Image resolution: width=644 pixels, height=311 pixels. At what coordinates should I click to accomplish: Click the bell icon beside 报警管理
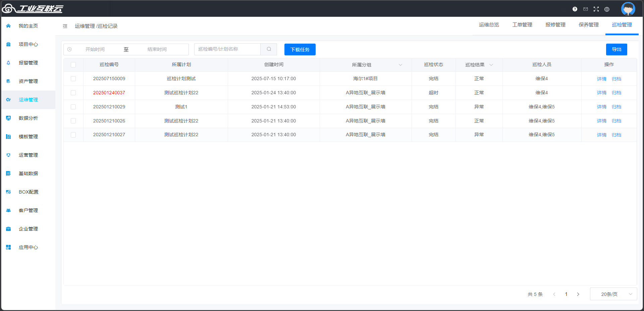[8, 63]
